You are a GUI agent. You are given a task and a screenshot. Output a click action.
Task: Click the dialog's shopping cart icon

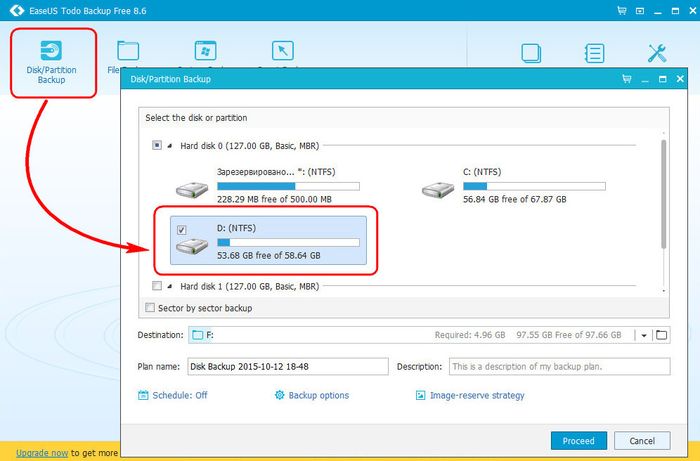click(x=626, y=78)
